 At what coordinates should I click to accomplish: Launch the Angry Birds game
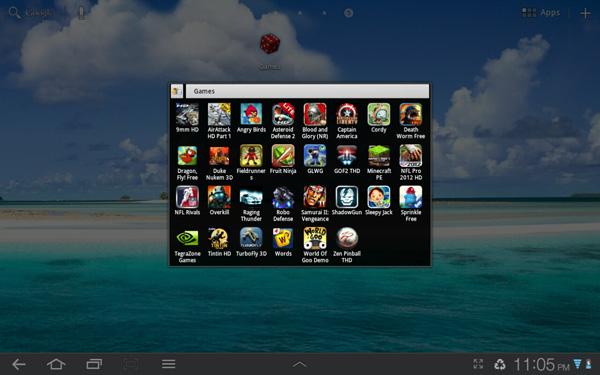(251, 118)
